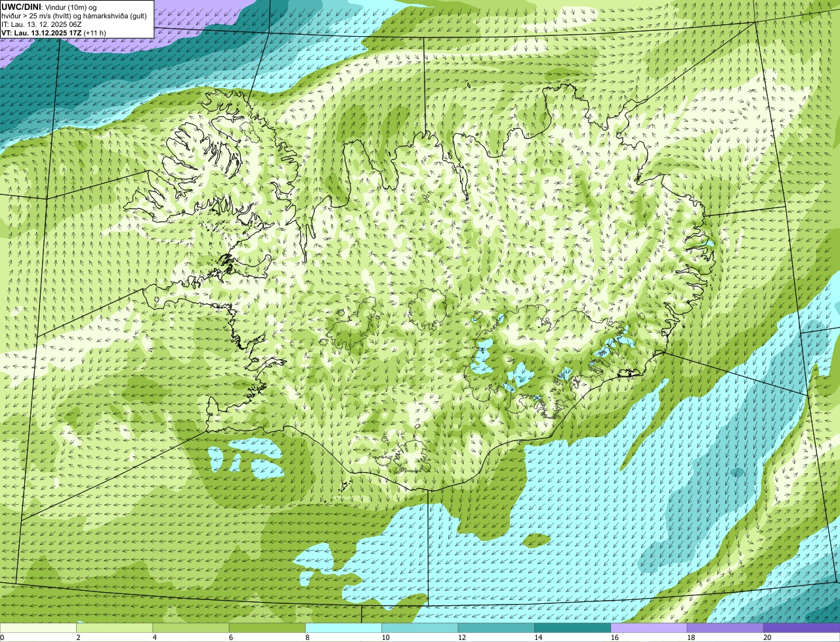Click the 12–14 m/s teal legend swatch

(496, 628)
